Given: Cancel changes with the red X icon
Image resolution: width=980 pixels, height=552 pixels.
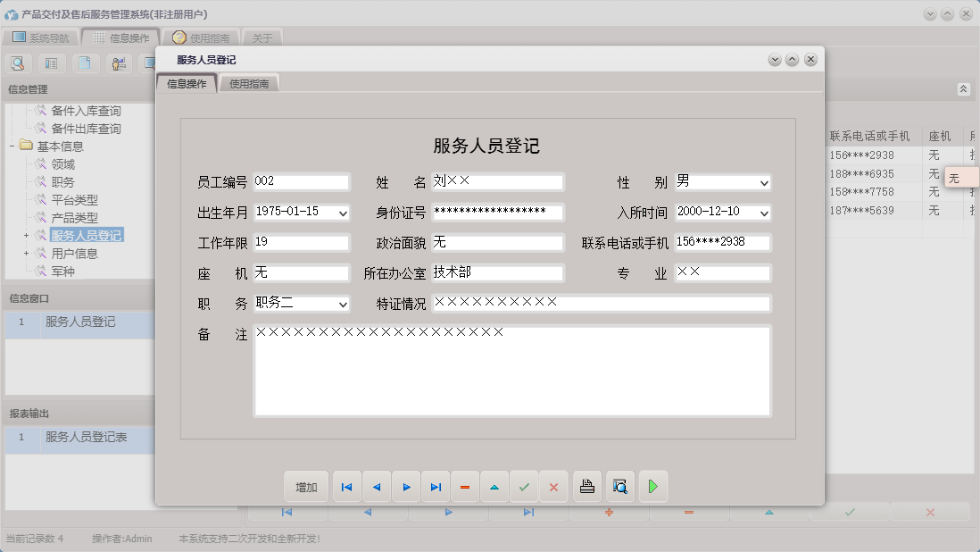Looking at the screenshot, I should coord(553,486).
